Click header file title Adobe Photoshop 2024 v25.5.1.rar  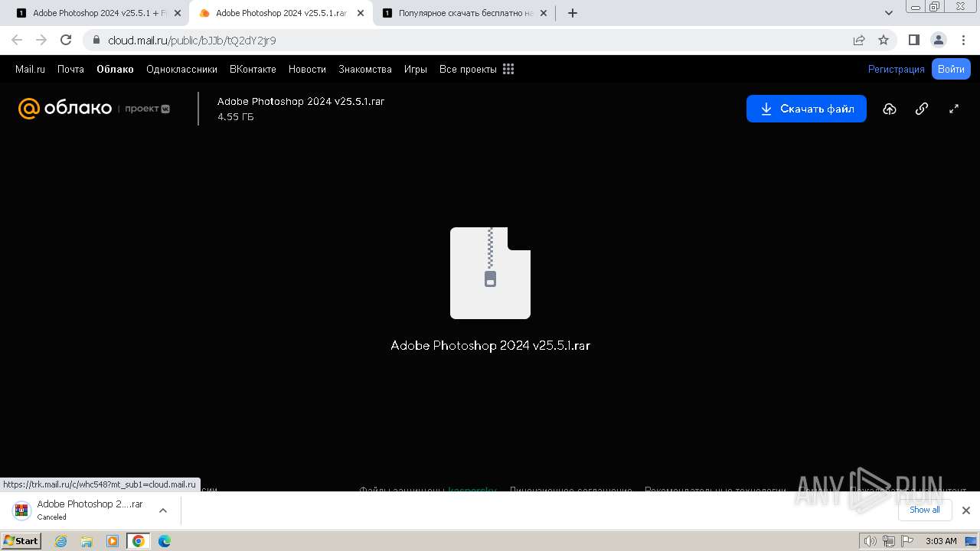tap(301, 101)
